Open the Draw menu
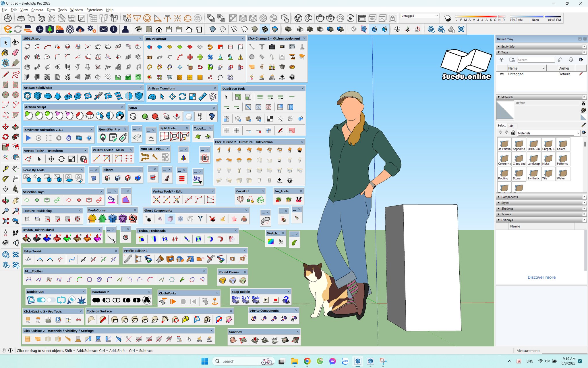588x368 pixels. tap(51, 10)
